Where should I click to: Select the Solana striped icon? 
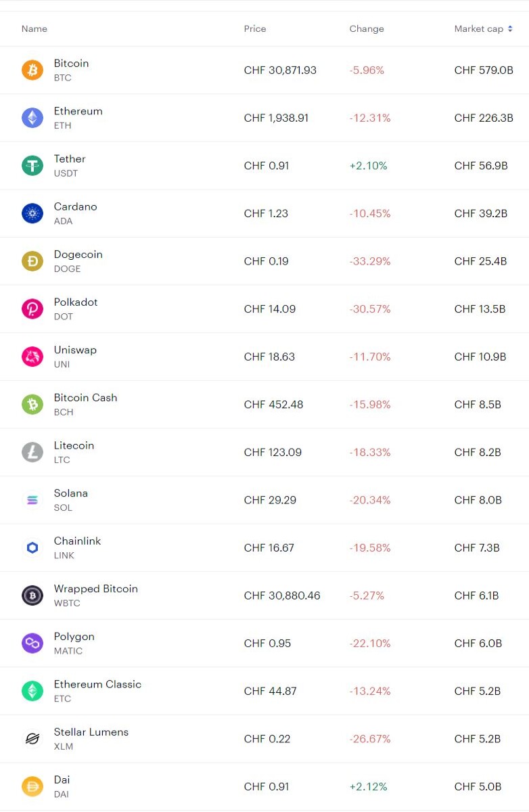32,500
